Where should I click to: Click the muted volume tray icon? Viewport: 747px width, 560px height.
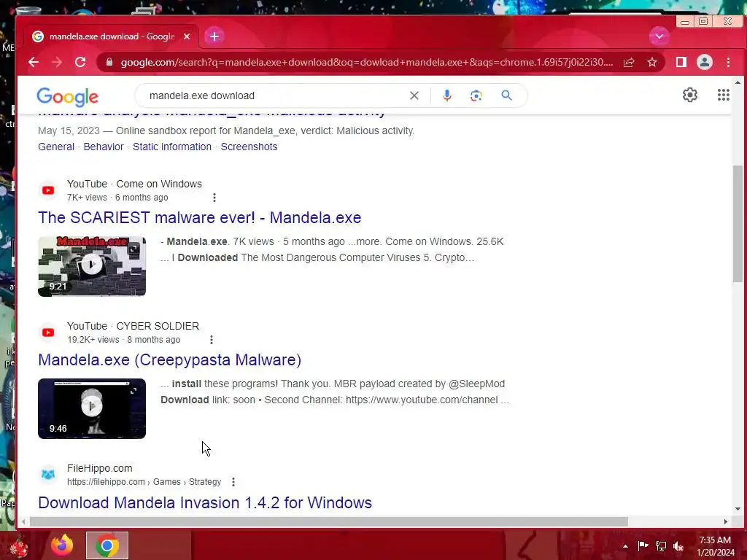(678, 546)
